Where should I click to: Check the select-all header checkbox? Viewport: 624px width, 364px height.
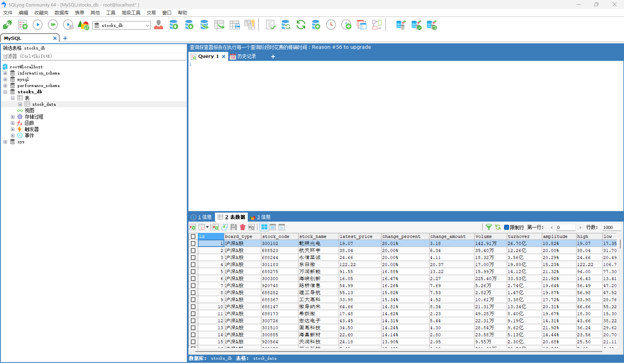click(193, 236)
